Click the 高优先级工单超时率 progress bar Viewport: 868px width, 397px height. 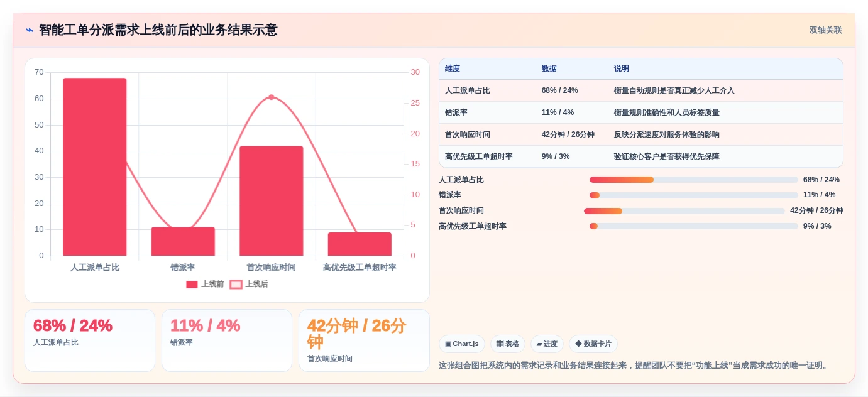694,226
